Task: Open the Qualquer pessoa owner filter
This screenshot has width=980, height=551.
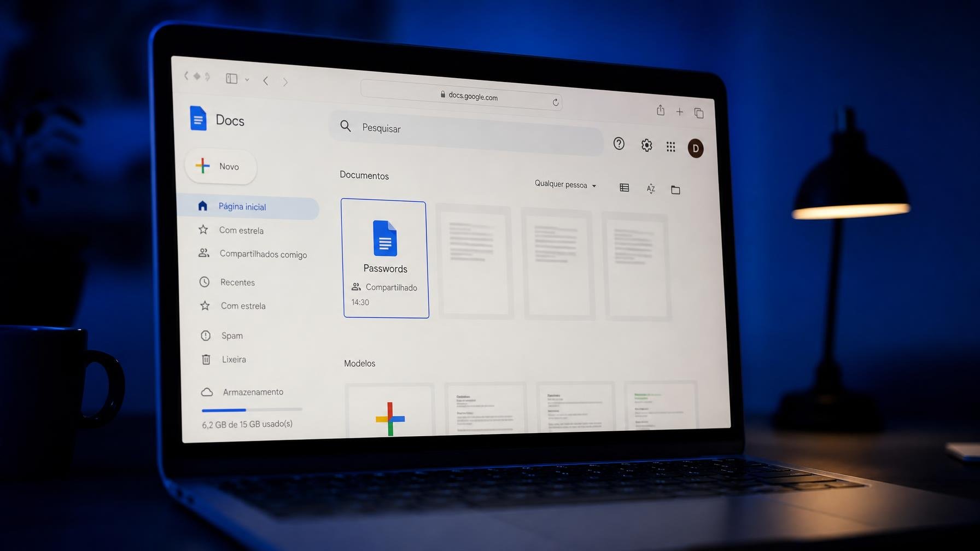Action: point(565,185)
